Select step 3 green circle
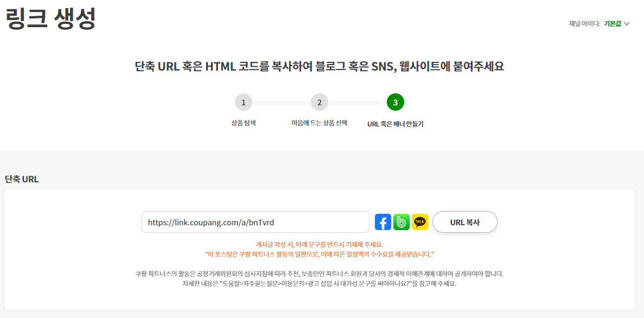Viewport: 644px width, 318px height. 396,103
